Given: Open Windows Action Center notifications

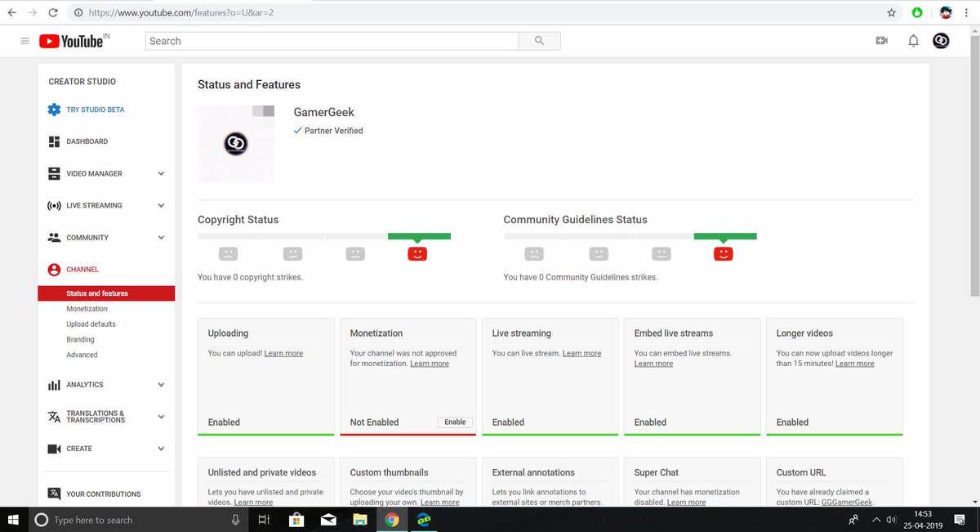Looking at the screenshot, I should point(960,520).
